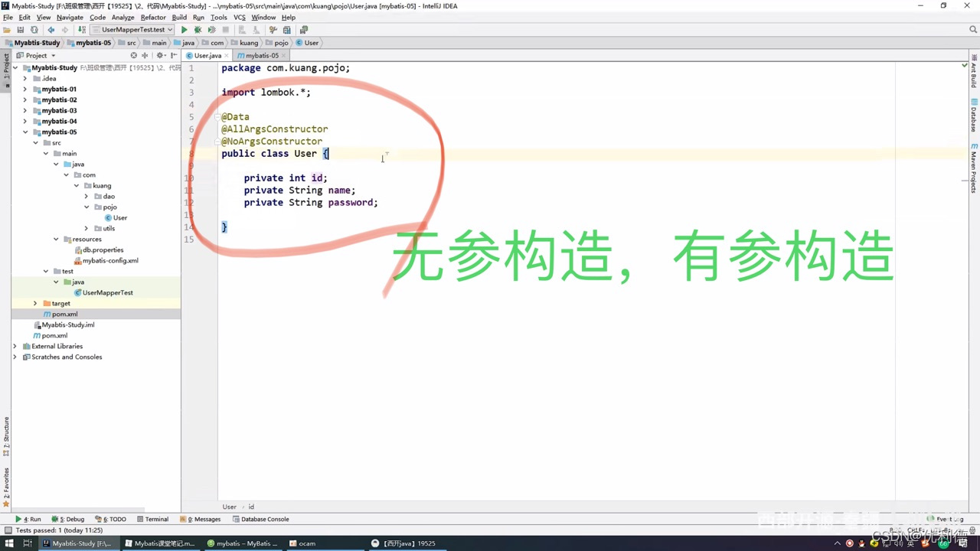Viewport: 980px width, 551px height.
Task: Open the VCS menu
Action: tap(240, 17)
